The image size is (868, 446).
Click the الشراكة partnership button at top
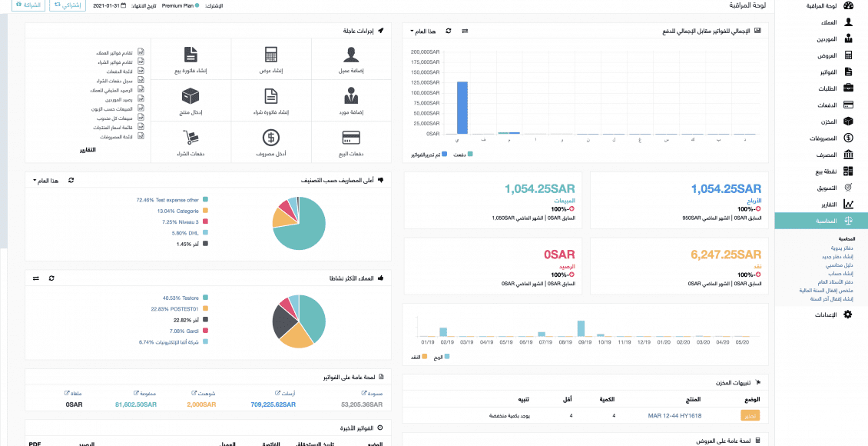click(x=28, y=5)
